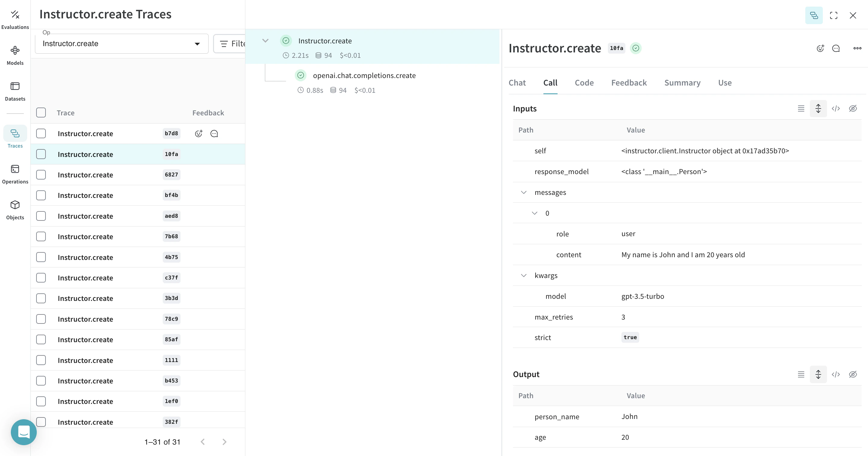Screen dimensions: 868x456
Task: Collapse the messages section in Inputs
Action: click(524, 192)
